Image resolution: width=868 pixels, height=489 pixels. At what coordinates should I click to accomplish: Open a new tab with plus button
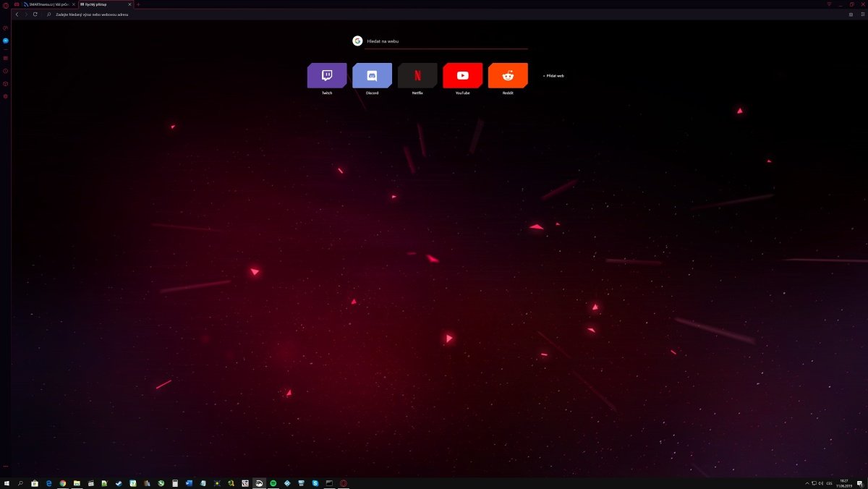(139, 4)
